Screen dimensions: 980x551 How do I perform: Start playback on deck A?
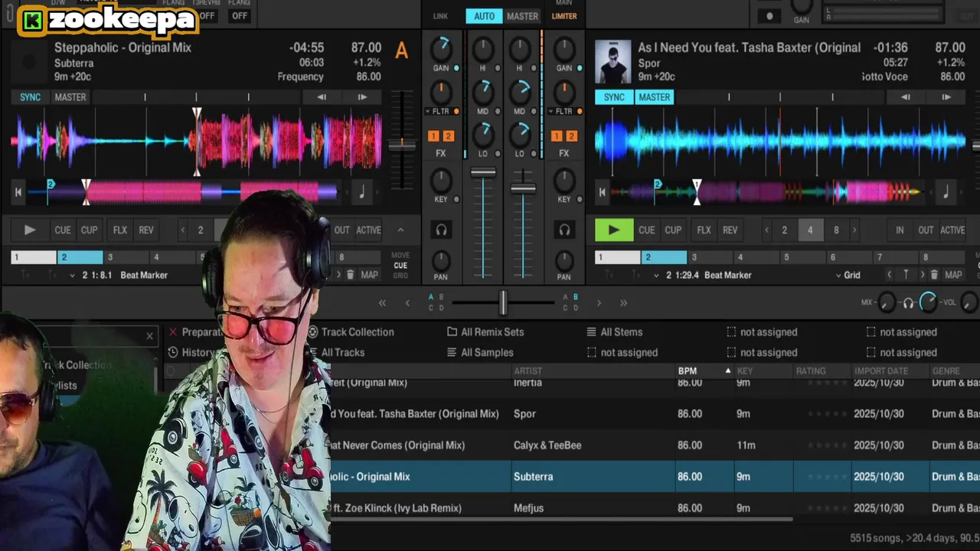30,230
